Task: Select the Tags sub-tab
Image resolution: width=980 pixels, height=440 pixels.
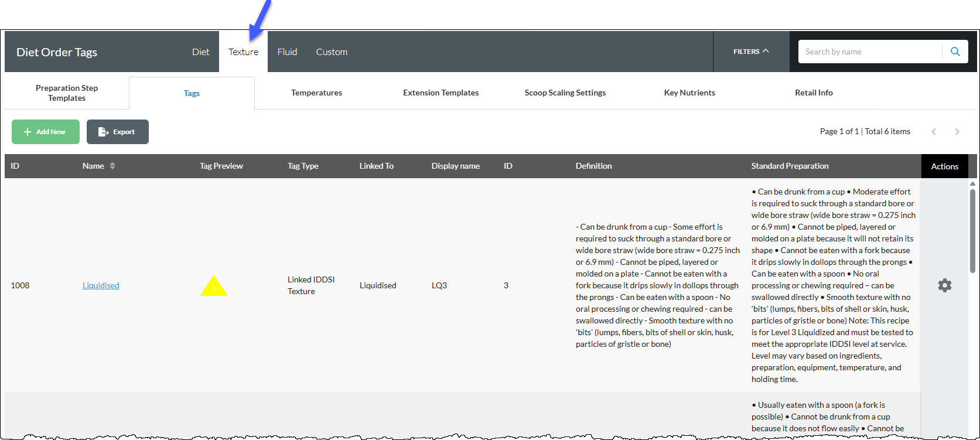Action: click(x=192, y=93)
